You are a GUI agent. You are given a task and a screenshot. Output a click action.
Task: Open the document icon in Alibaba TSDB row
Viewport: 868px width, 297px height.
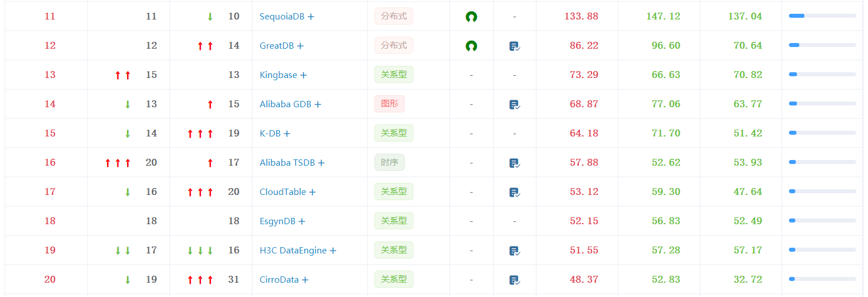[514, 163]
